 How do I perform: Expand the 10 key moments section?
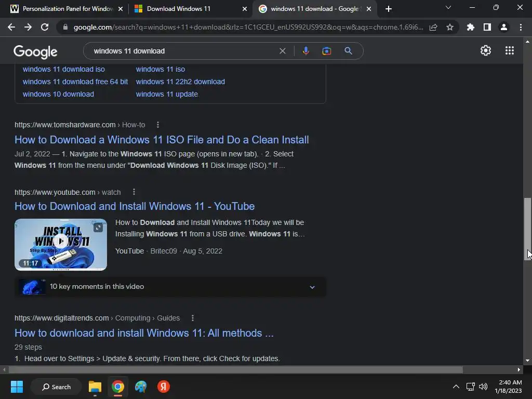click(312, 287)
